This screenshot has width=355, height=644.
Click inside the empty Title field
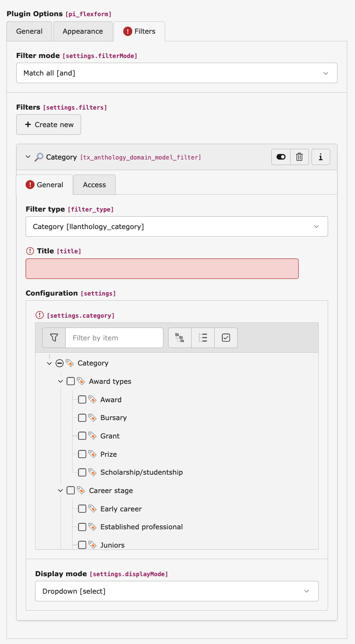point(162,268)
